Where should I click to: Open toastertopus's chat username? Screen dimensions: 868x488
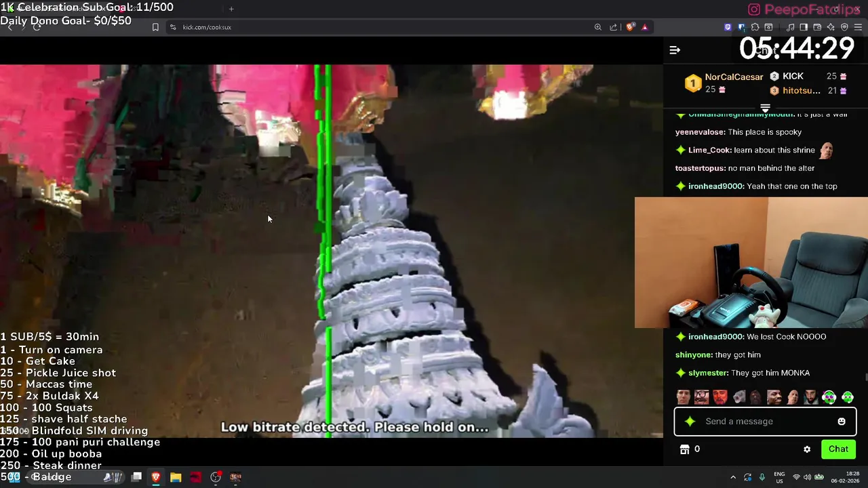701,168
